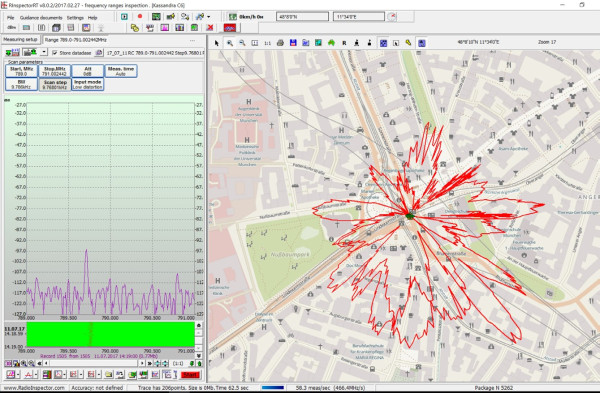This screenshot has width=600, height=393.
Task: Open dropdown beside first spectrum trace icon
Action: coord(18,375)
